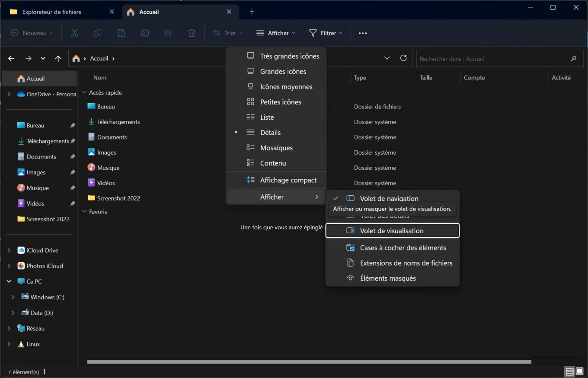Switch to Explorateur de fichiers tab

(x=51, y=12)
